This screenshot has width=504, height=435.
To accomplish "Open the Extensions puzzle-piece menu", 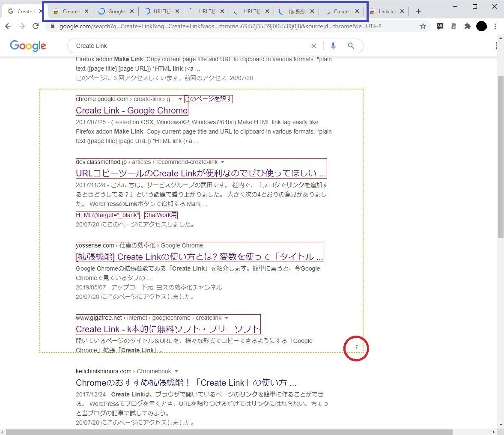I will click(467, 27).
